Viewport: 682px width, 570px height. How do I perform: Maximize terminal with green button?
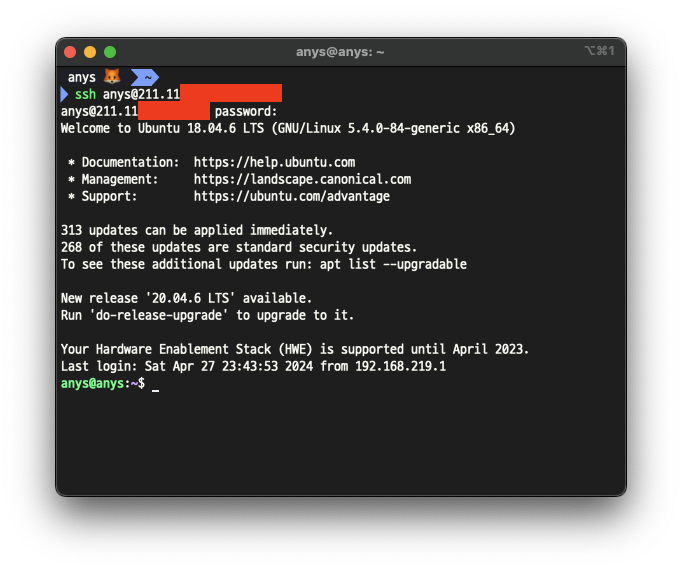pyautogui.click(x=110, y=52)
